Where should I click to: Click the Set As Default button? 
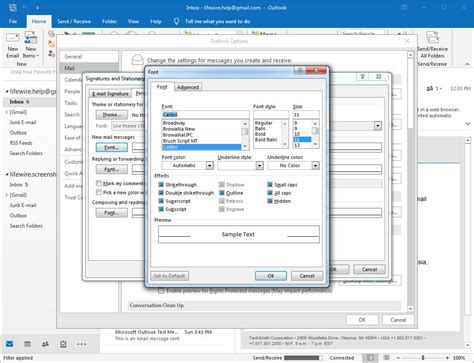pyautogui.click(x=169, y=276)
